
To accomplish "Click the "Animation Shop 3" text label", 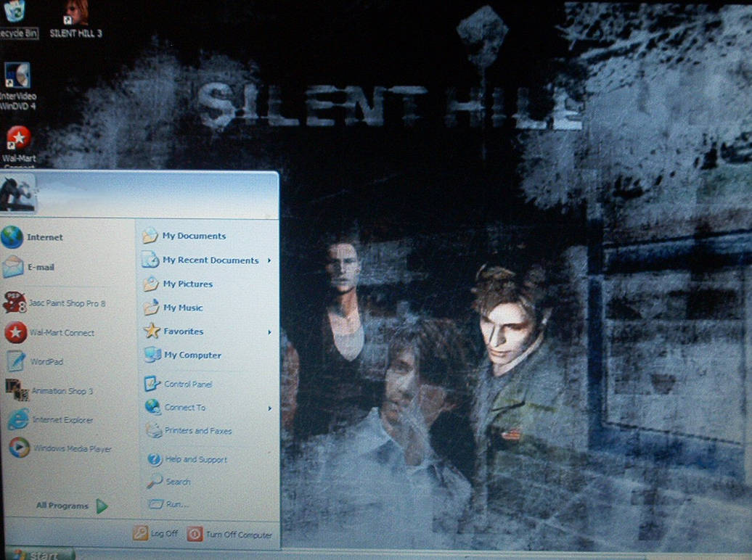I will click(x=62, y=391).
